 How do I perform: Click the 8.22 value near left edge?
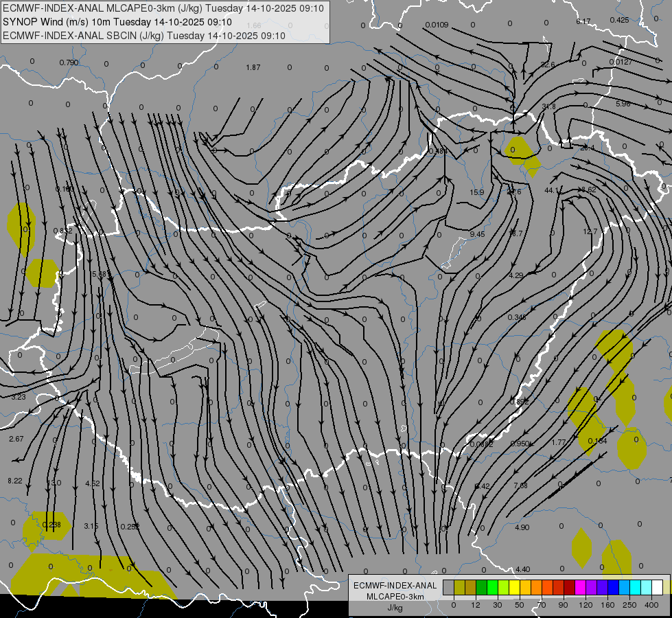pos(15,481)
